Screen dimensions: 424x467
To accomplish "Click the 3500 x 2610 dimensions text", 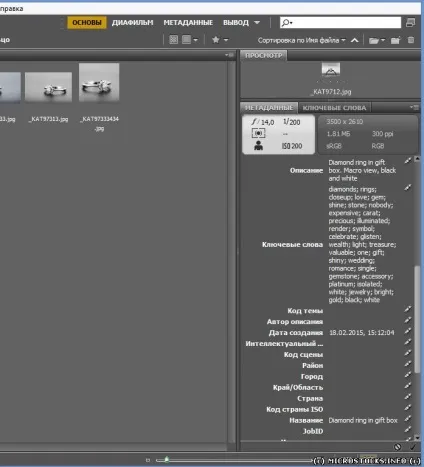I will (344, 122).
